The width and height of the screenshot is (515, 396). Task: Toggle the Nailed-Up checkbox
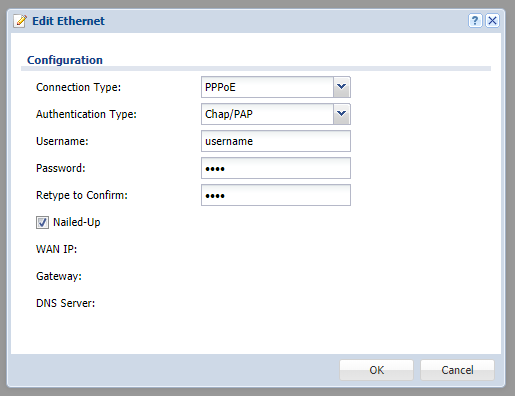[x=42, y=222]
